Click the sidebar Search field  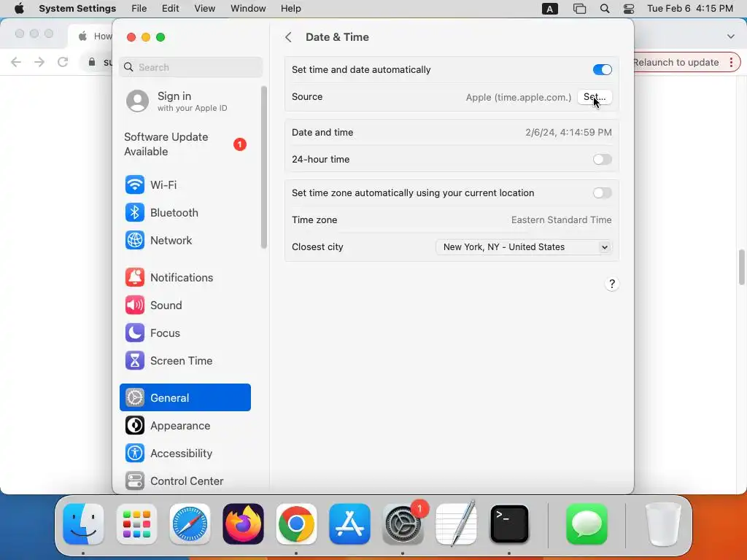coord(190,67)
